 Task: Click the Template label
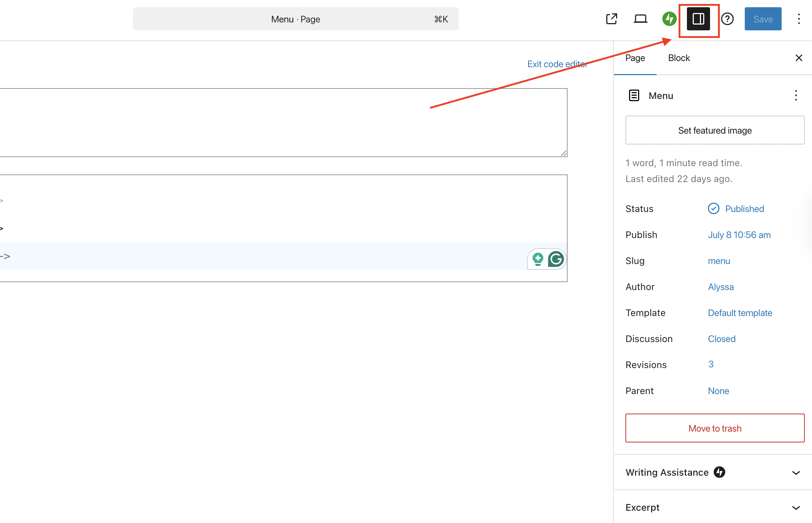(645, 313)
